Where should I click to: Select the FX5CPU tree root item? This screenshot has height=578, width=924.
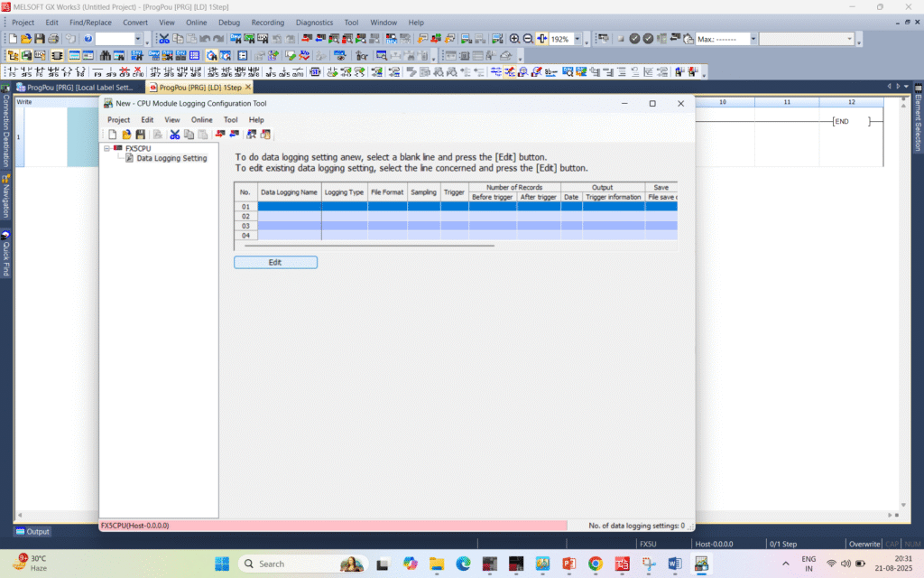[138, 149]
